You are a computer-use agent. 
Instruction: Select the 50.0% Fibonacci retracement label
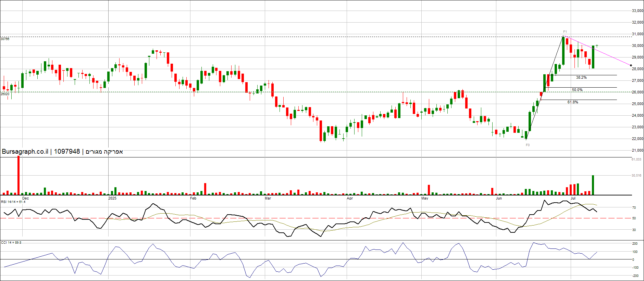click(x=577, y=90)
